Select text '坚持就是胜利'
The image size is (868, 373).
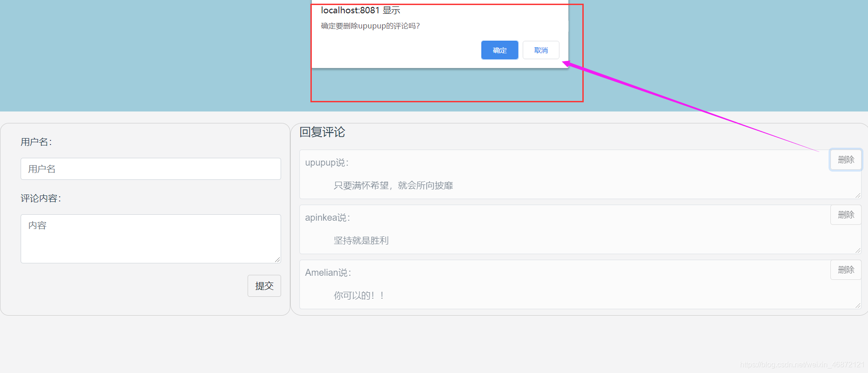click(x=361, y=240)
